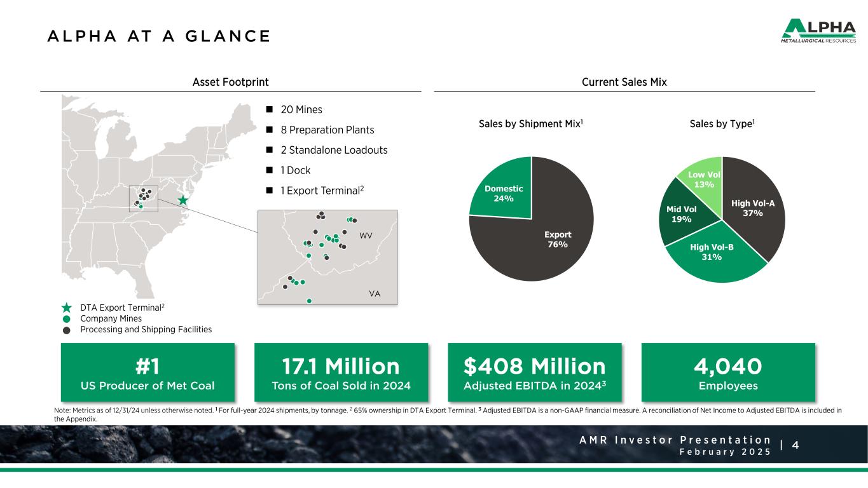The width and height of the screenshot is (868, 488).
Task: Click the Current Sales Mix section heading
Action: (624, 82)
